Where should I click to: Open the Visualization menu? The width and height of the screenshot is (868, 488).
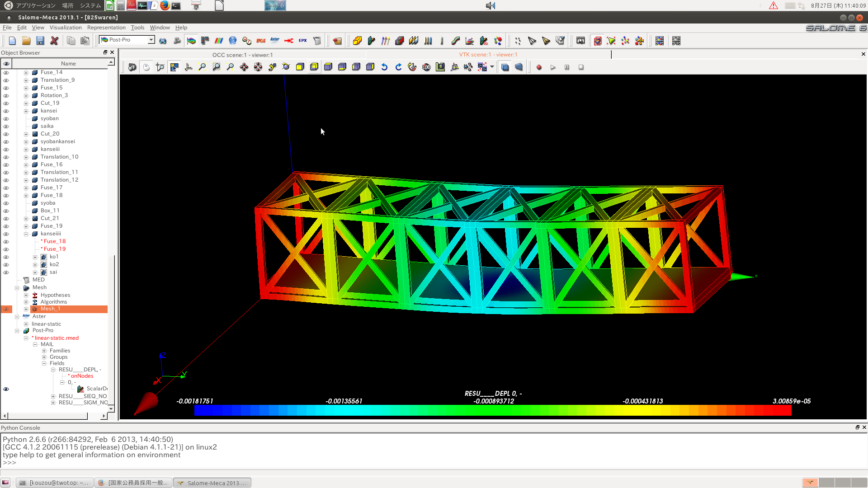(66, 28)
